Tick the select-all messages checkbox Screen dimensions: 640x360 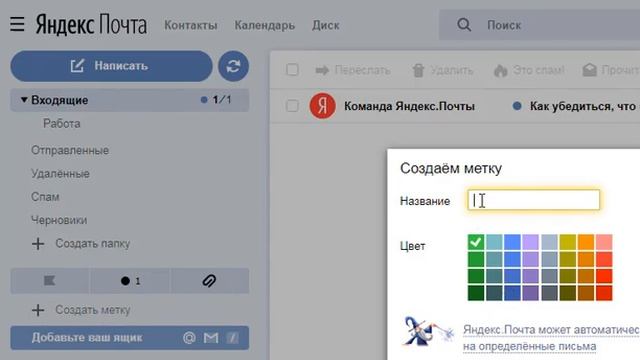click(x=292, y=70)
